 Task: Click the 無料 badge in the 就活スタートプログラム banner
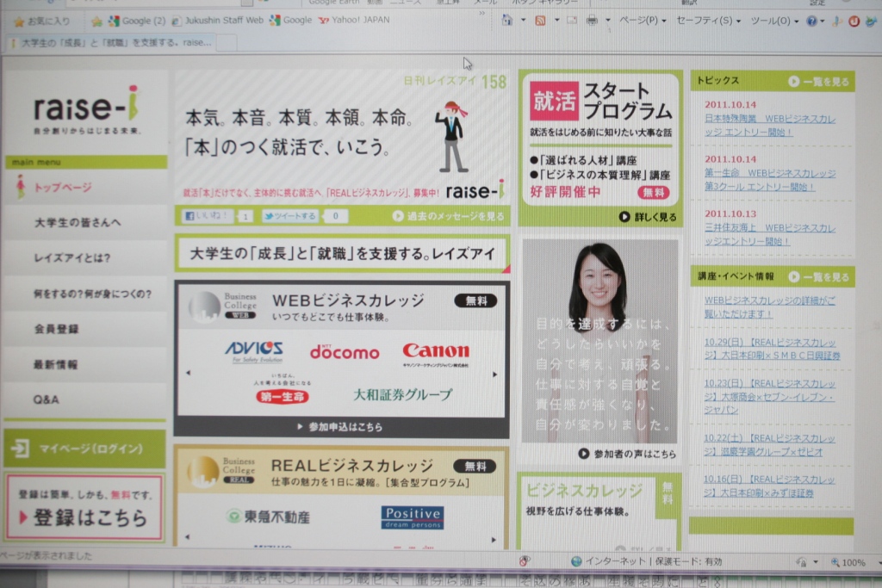click(653, 192)
